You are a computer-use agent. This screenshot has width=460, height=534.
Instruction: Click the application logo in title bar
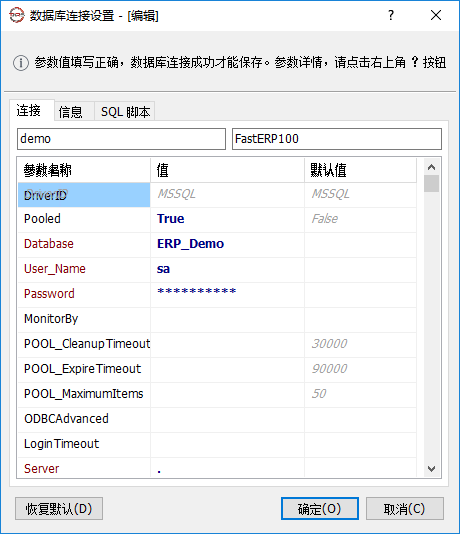click(16, 15)
